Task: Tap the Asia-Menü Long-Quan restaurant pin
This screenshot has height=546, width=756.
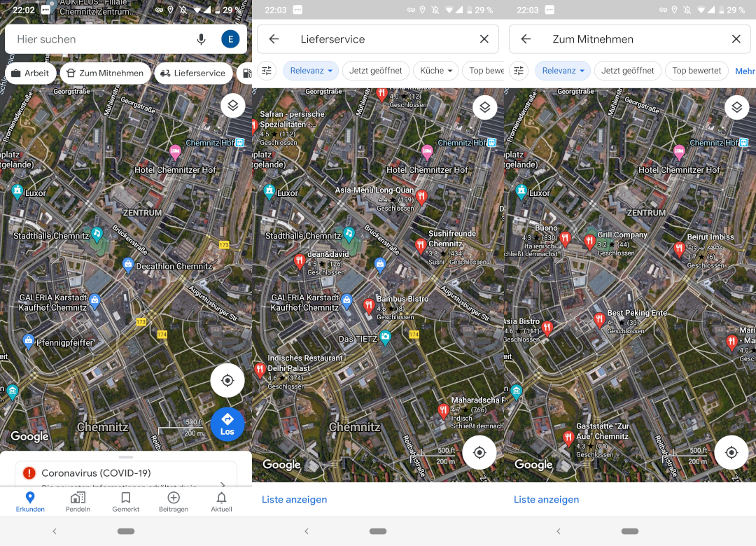Action: 421,197
